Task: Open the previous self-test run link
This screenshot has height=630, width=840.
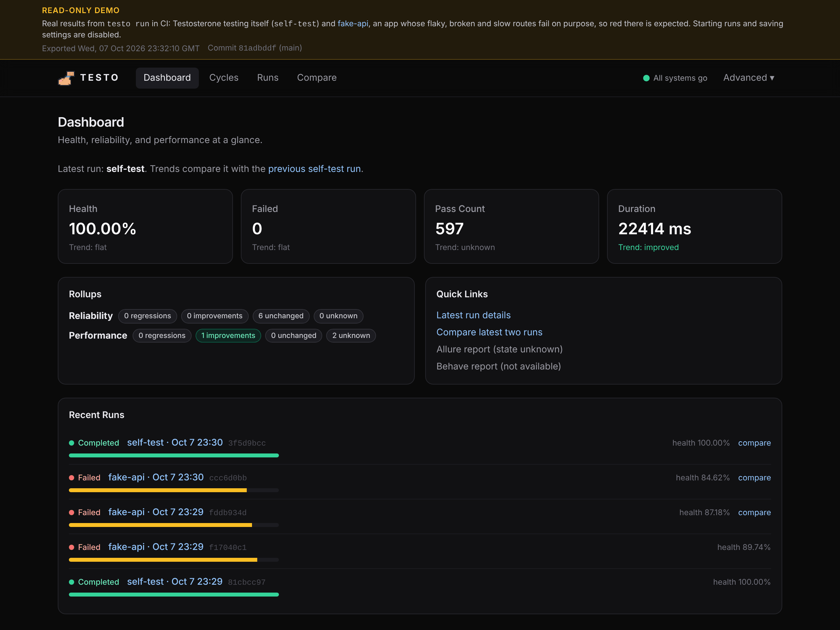Action: coord(314,169)
